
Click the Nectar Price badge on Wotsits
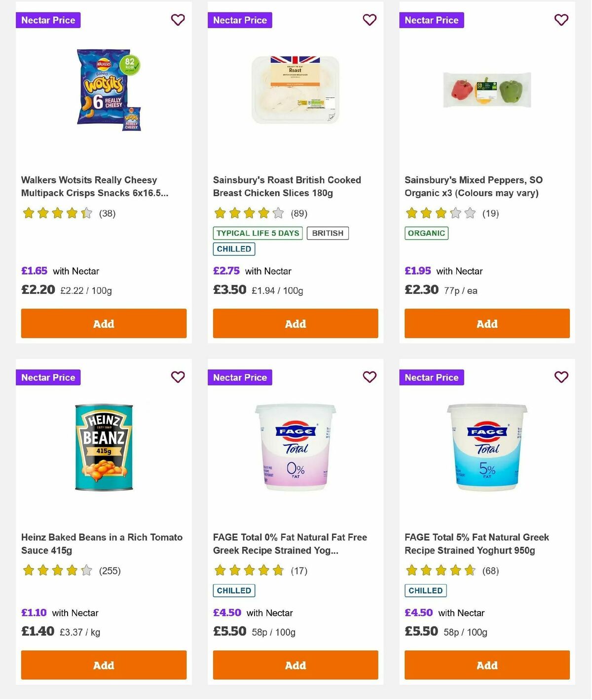coord(48,20)
